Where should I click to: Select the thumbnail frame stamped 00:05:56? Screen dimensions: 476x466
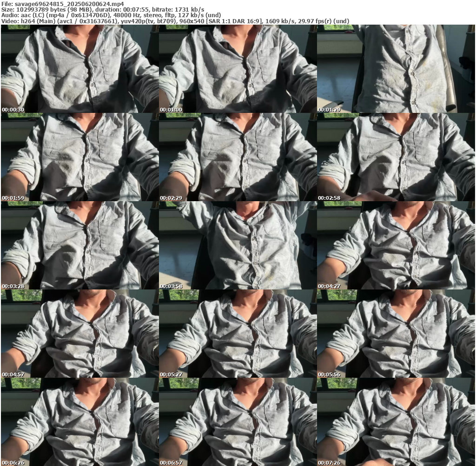pos(396,334)
